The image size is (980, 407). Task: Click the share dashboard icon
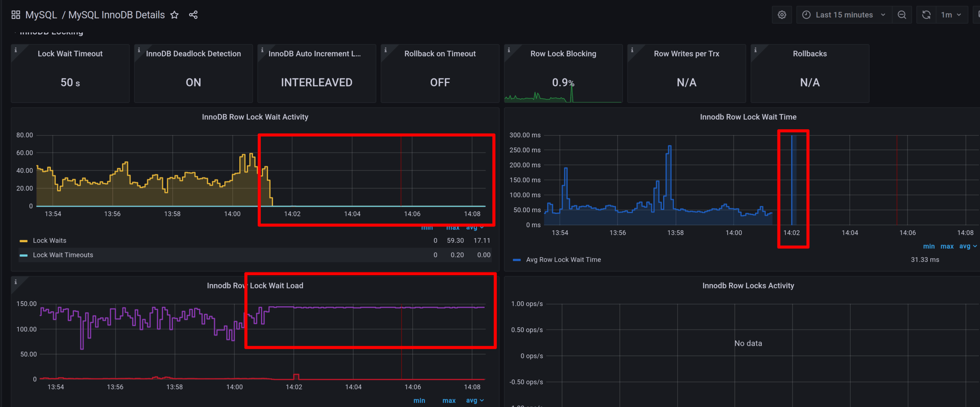pos(193,15)
